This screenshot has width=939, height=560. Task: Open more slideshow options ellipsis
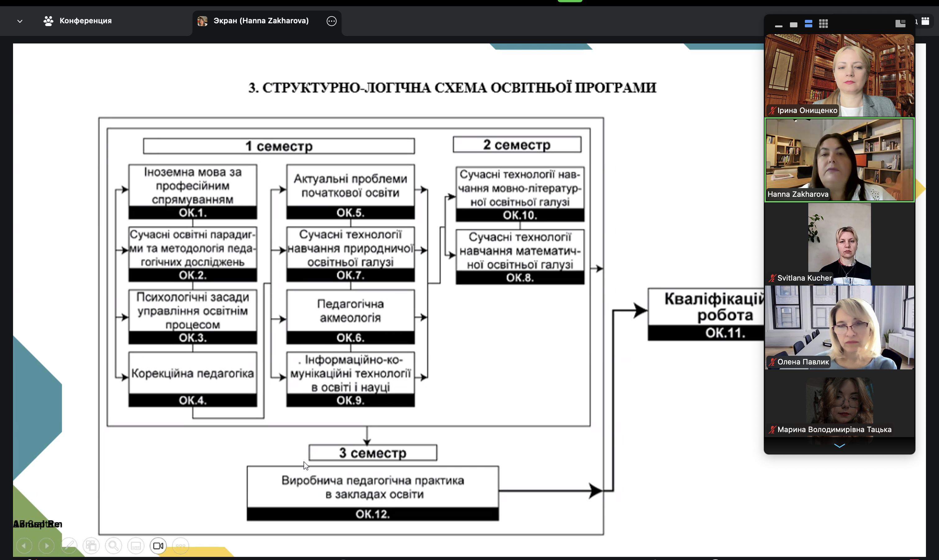180,546
